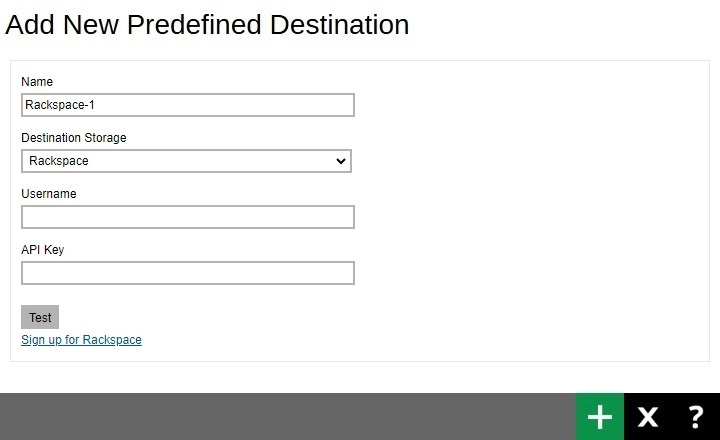This screenshot has height=440, width=720.
Task: Expand the Destination Storage dropdown
Action: (186, 161)
